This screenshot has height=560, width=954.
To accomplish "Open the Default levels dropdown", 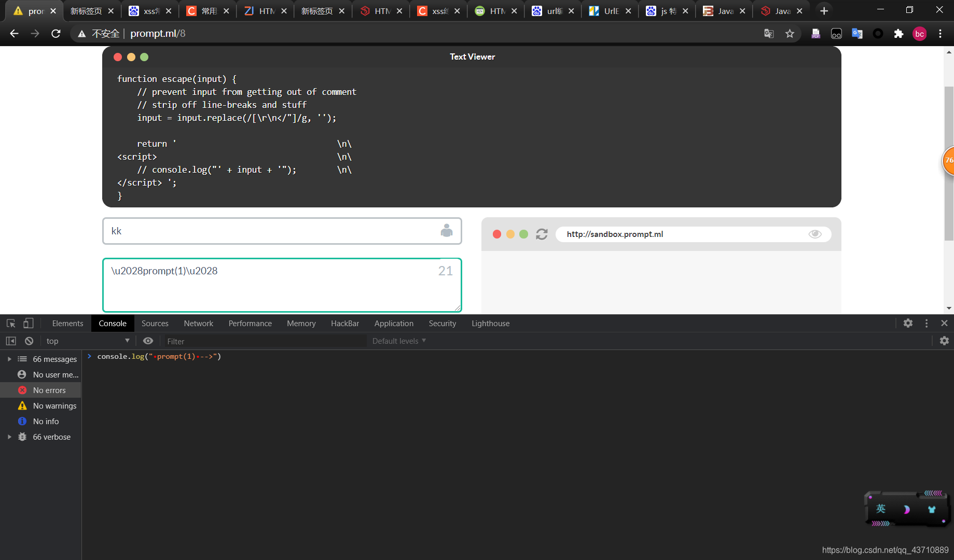I will coord(399,341).
